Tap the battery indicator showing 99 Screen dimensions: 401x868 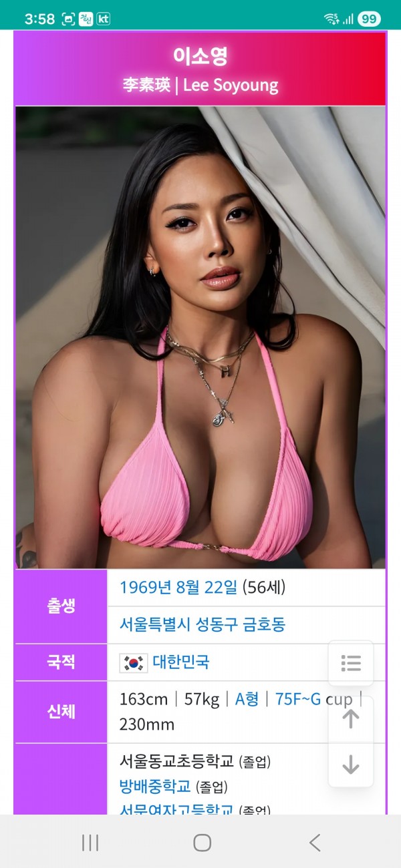pos(369,19)
